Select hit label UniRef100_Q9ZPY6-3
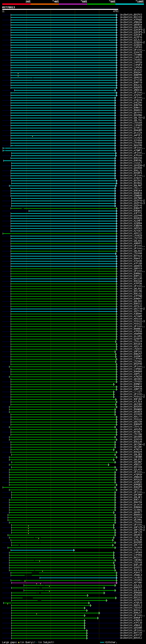 point(132,203)
